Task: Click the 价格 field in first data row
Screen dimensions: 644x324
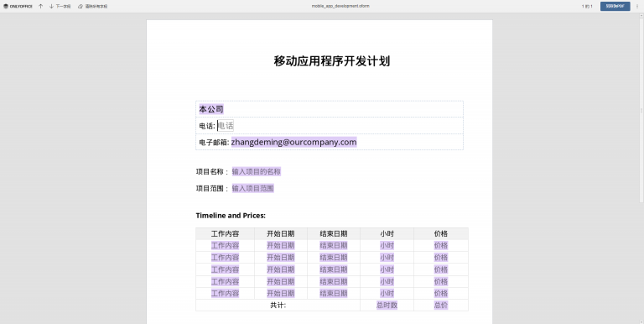Action: [441, 245]
